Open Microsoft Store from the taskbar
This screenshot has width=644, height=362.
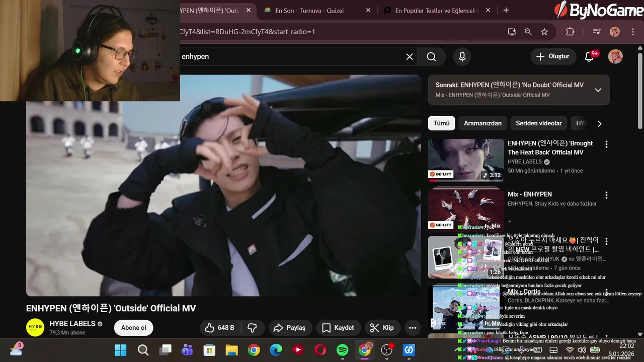(209, 350)
